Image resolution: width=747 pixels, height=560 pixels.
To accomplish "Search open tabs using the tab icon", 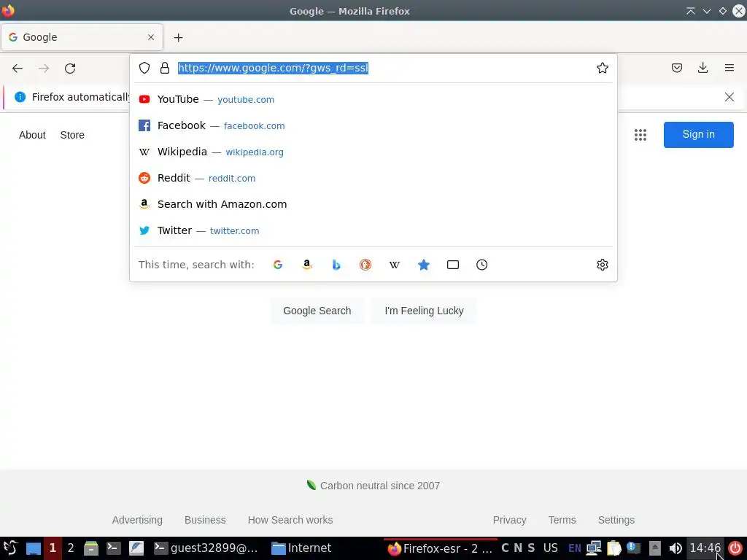I will click(452, 265).
